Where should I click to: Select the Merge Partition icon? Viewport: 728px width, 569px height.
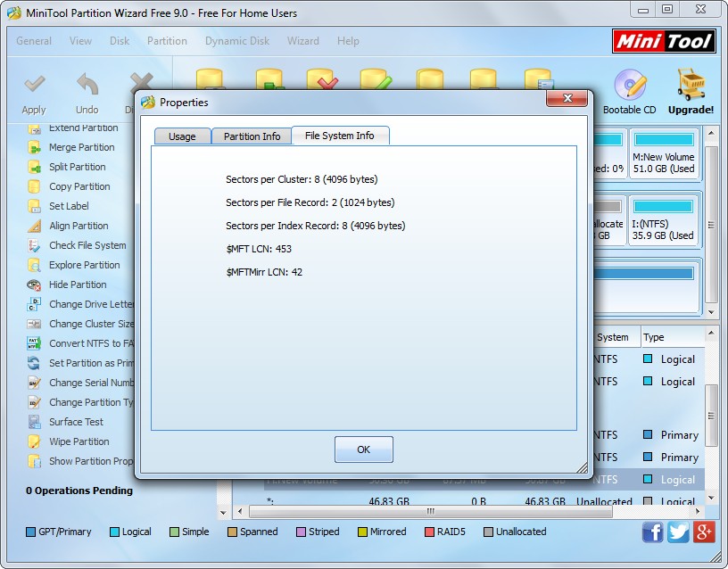click(x=34, y=147)
